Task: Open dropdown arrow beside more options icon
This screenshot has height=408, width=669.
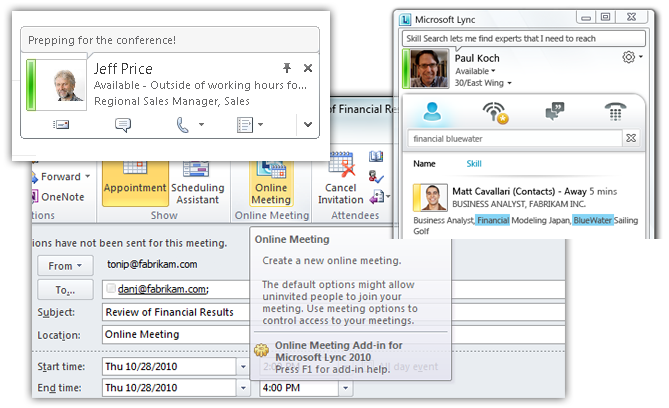Action: tap(260, 125)
